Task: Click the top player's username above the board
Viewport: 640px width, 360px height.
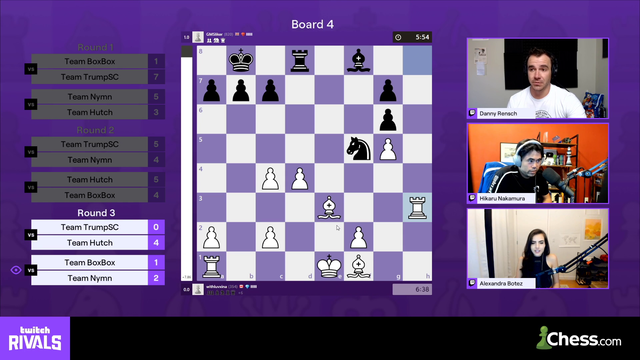Action: click(214, 34)
